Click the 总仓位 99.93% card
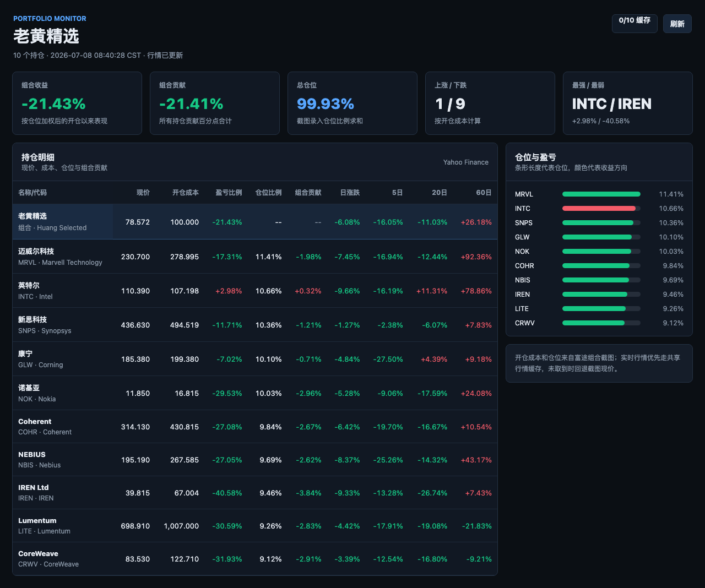The height and width of the screenshot is (588, 705). (x=352, y=103)
